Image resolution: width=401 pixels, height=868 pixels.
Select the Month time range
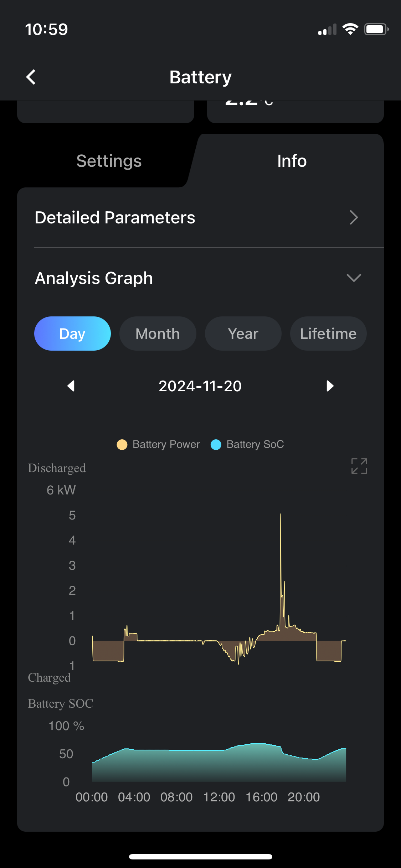pyautogui.click(x=158, y=334)
